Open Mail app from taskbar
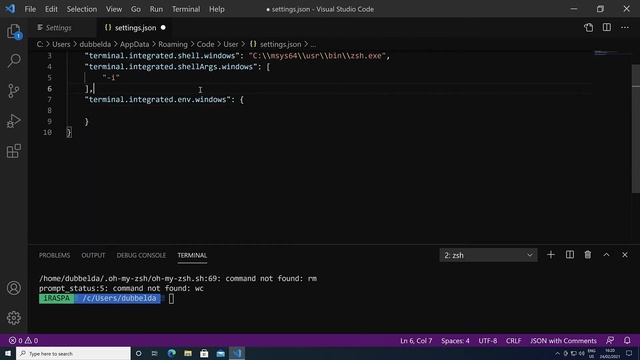Viewport: 640px width, 360px height. click(221, 353)
